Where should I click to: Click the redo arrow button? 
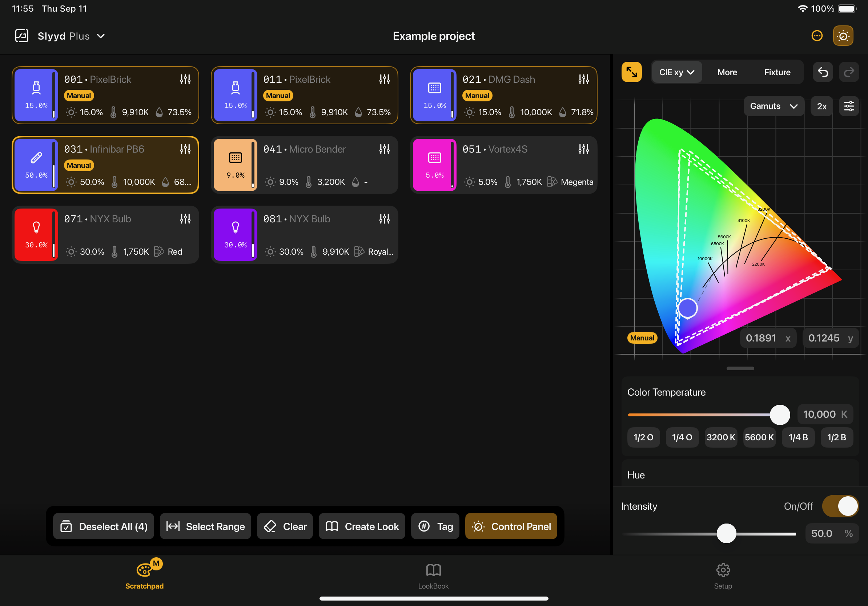[849, 72]
